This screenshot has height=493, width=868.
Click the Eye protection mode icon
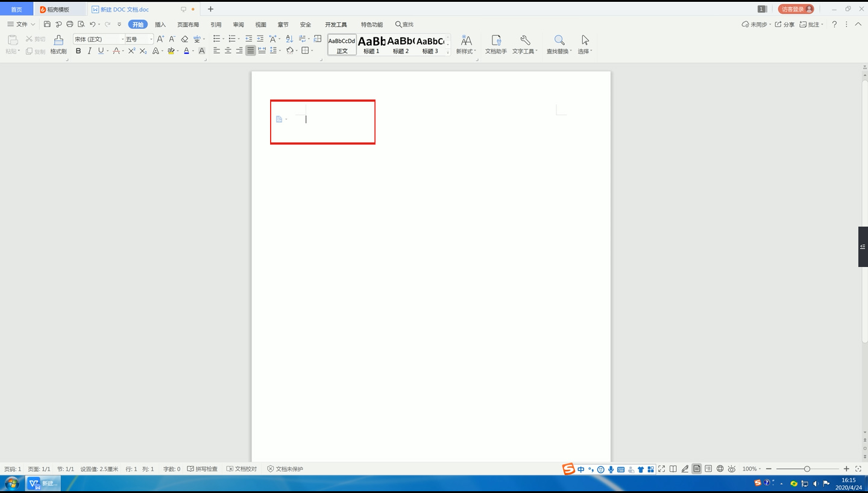(x=732, y=469)
